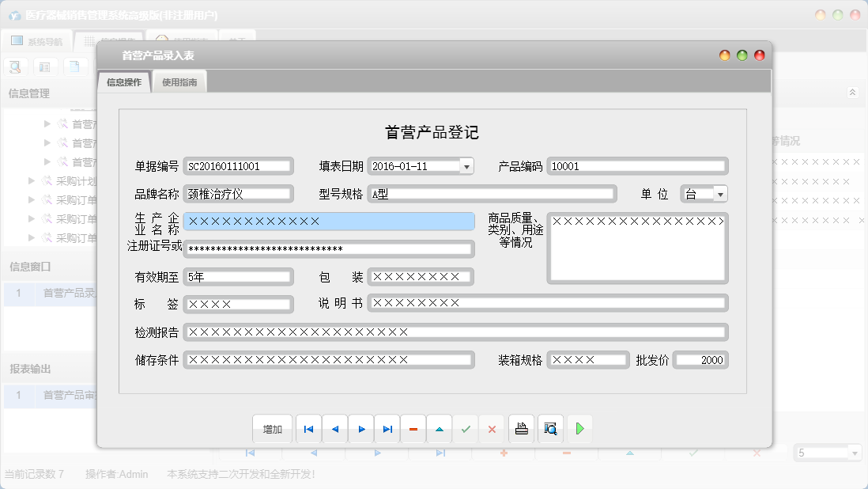Open the 填表日期 date dropdown
868x489 pixels.
point(466,166)
